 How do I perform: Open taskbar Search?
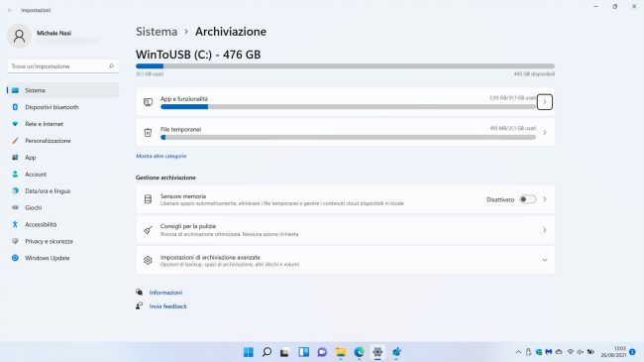pos(267,352)
